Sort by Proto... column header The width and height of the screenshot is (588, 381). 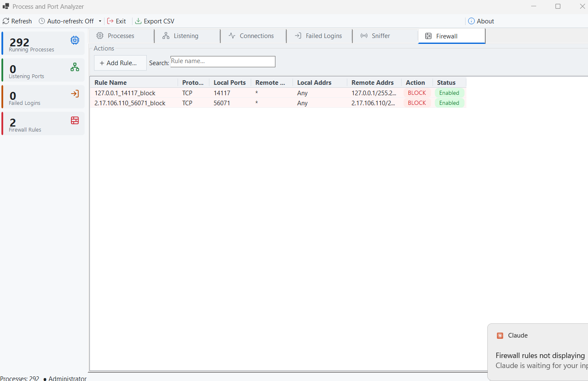tap(193, 83)
